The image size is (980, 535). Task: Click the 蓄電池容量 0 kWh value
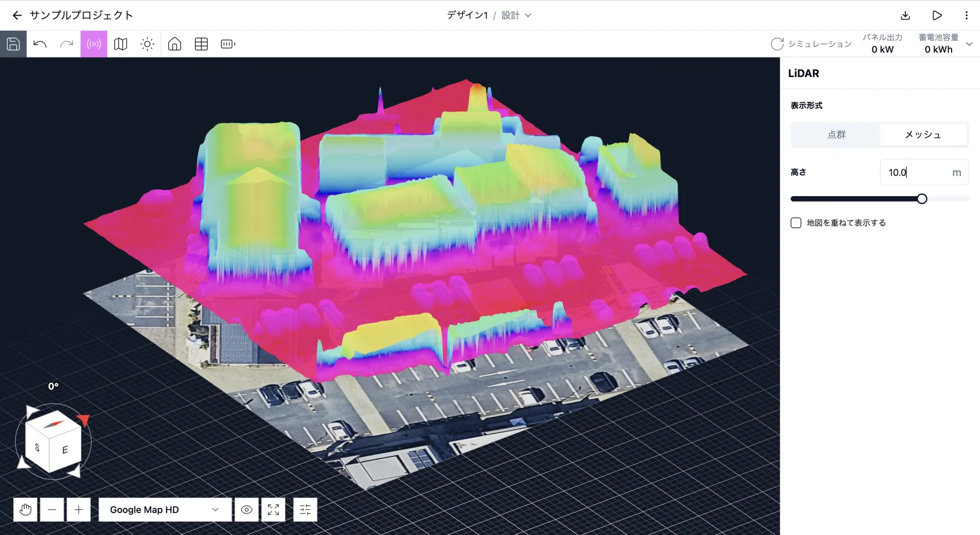tap(938, 50)
